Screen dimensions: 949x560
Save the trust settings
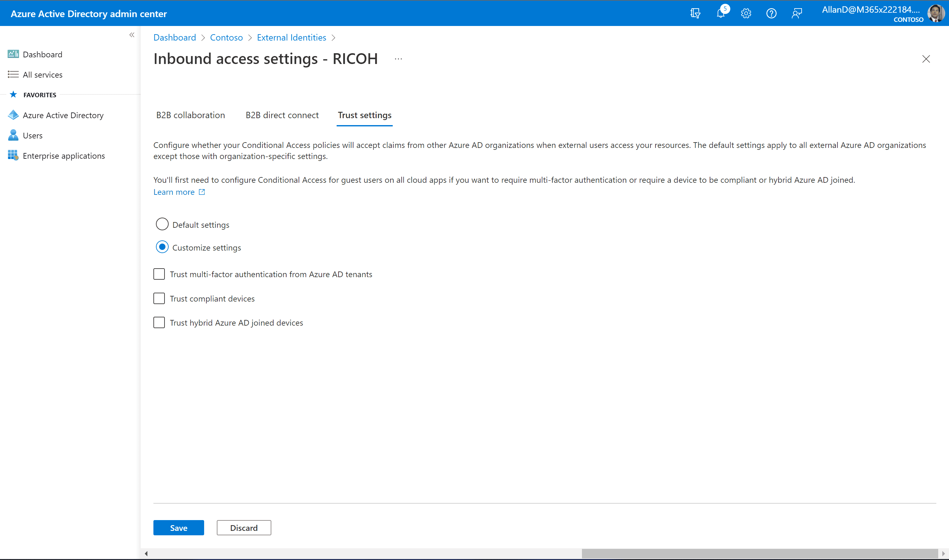(x=179, y=528)
